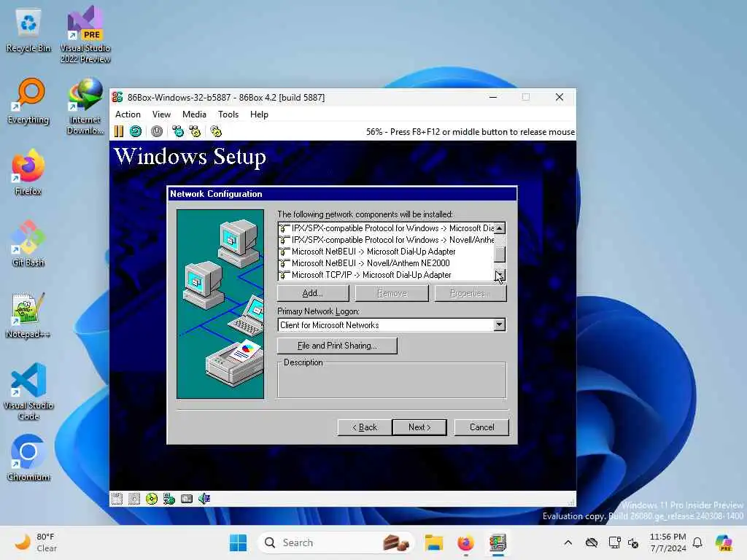Select Microsoft NetBEUI -> Microsoft Dial-Up Adapter
Image resolution: width=747 pixels, height=560 pixels.
pyautogui.click(x=386, y=252)
